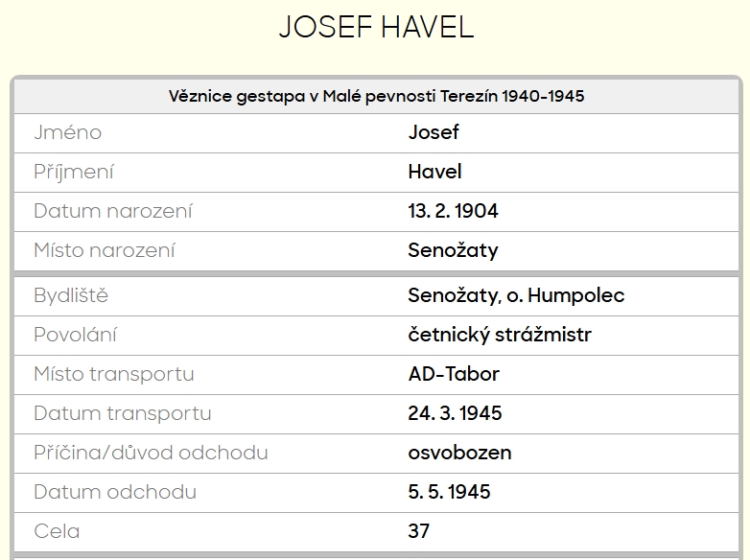Click the Povolání row label
Screen dimensions: 750x560
[76, 335]
